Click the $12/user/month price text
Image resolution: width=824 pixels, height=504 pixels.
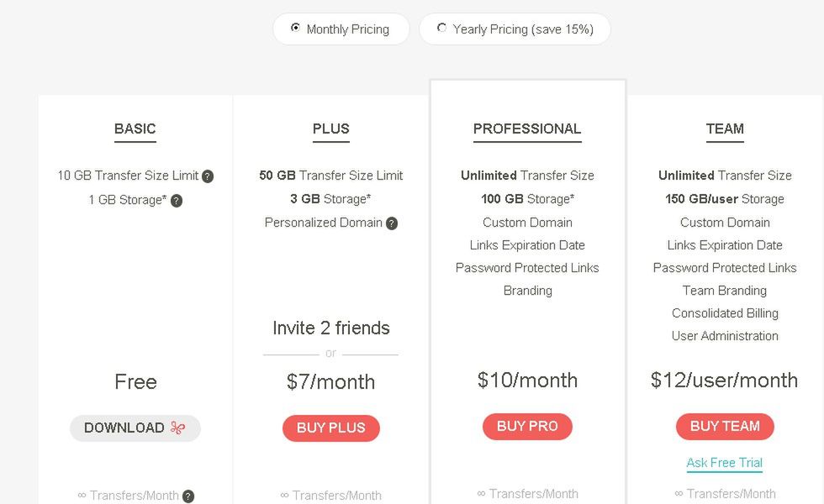coord(724,380)
